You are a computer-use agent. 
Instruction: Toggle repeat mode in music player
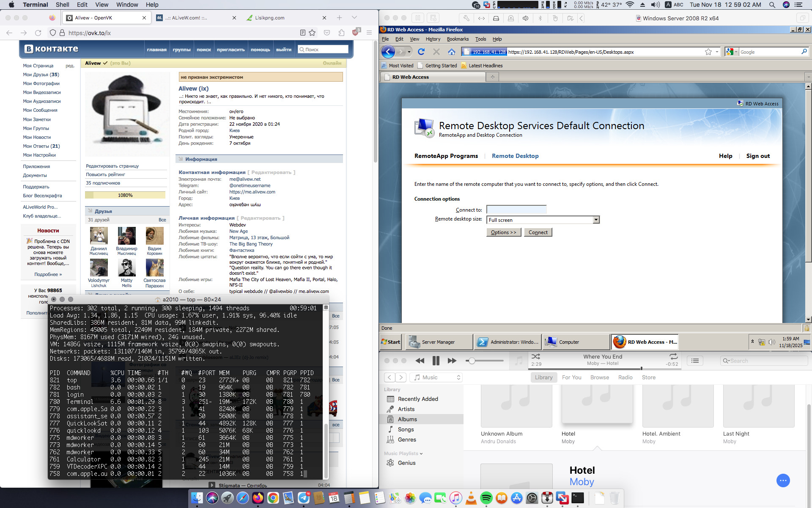(673, 356)
